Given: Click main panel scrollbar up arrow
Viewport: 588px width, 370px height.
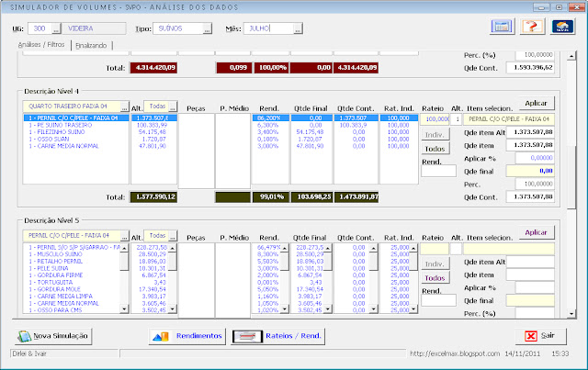Looking at the screenshot, I should point(571,56).
